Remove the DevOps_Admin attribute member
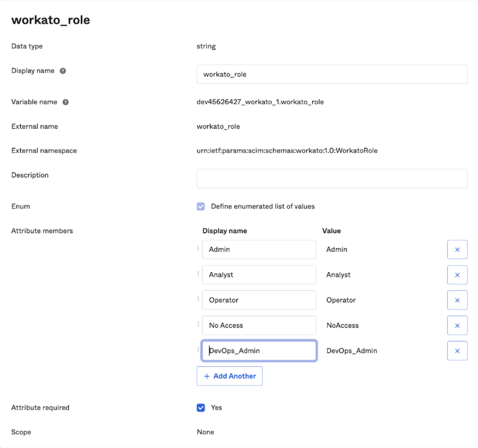The width and height of the screenshot is (478, 448). click(x=457, y=351)
